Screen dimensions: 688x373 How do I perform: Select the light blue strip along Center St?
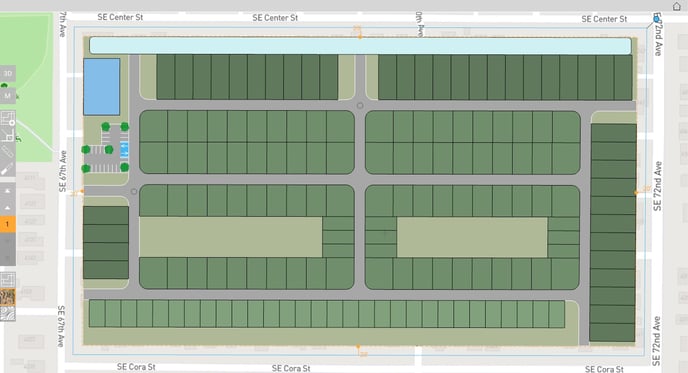tap(360, 46)
